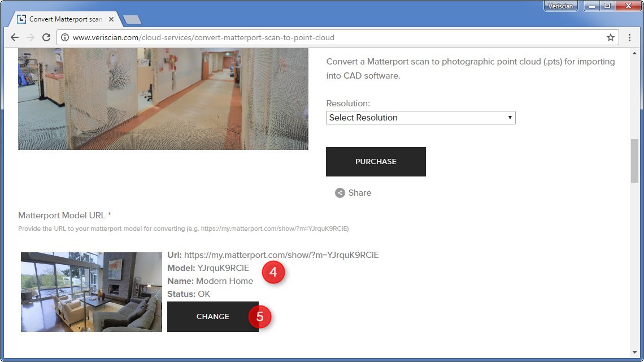Reload the page with the refresh icon

click(x=46, y=37)
